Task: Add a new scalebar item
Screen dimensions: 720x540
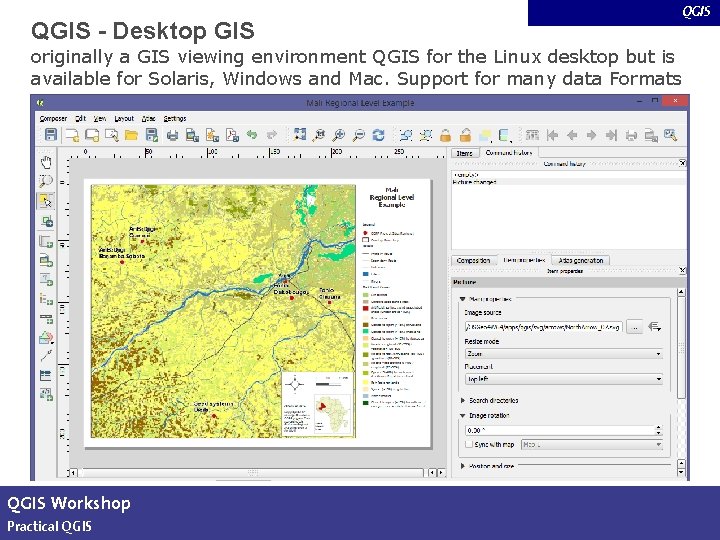Action: pos(46,318)
